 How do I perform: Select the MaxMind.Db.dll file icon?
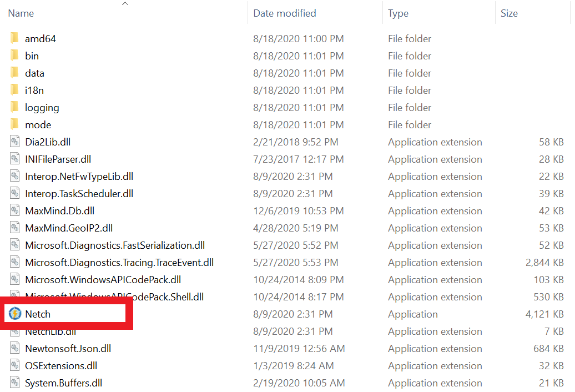[15, 211]
